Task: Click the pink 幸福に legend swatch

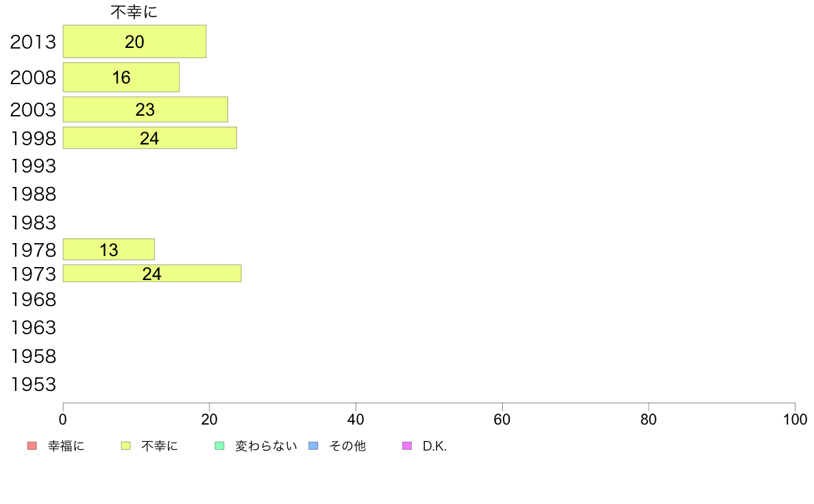Action: [x=32, y=446]
